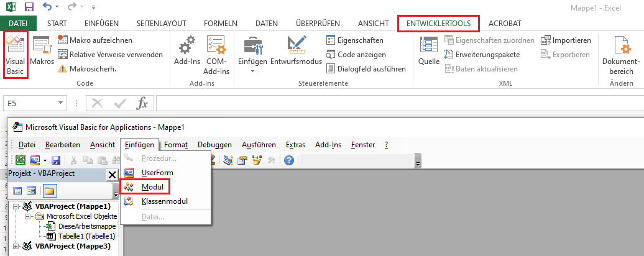Expand the VBAProject (Mappe3) tree node

pyautogui.click(x=16, y=246)
